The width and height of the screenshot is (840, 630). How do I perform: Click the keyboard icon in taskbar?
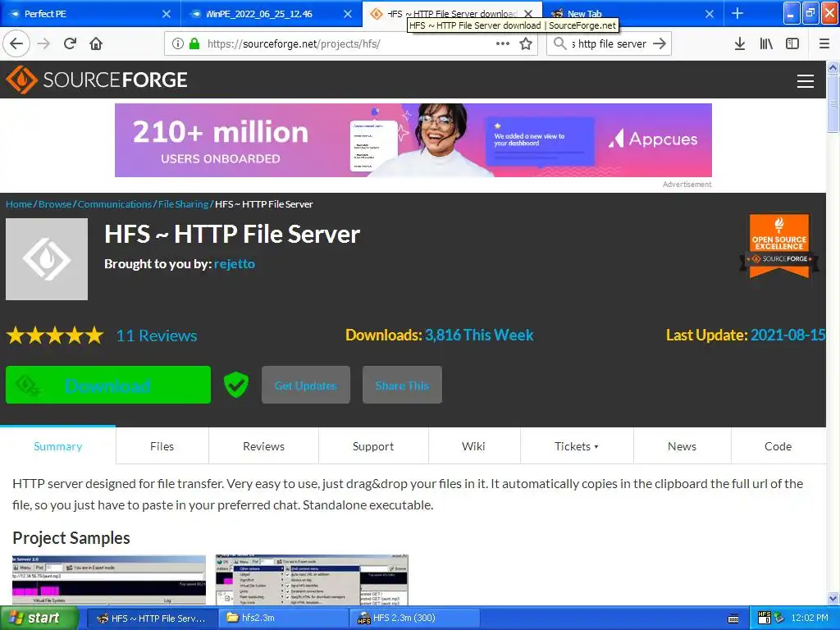(733, 619)
